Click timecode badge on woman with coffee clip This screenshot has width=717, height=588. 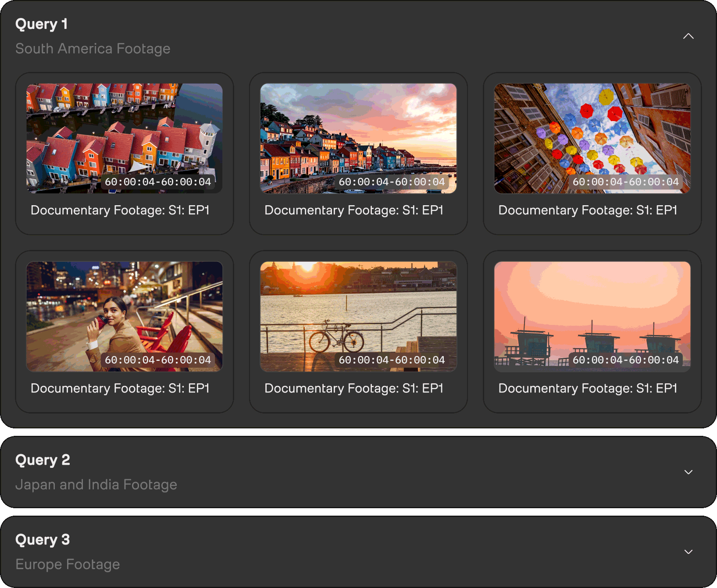(158, 360)
